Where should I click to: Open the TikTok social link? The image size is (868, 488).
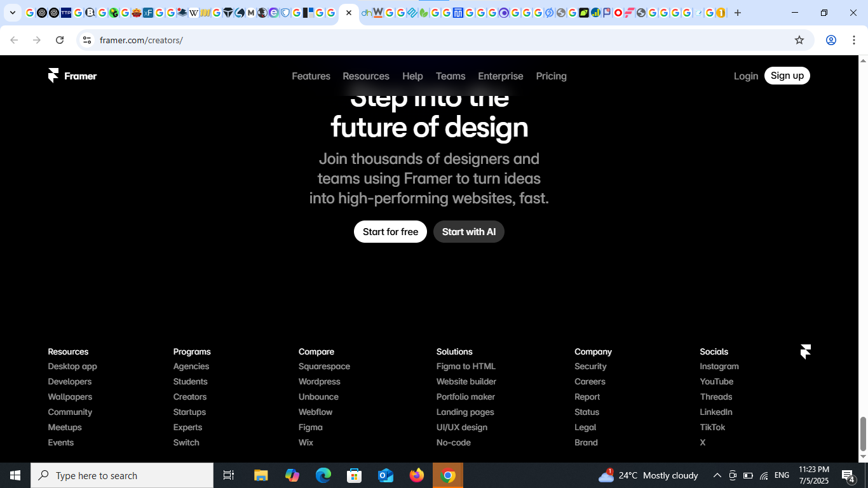(x=712, y=428)
